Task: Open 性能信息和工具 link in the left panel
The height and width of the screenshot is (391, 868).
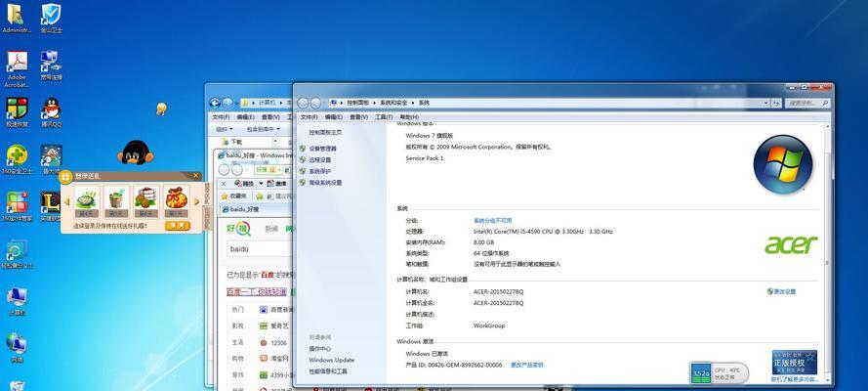Action: 328,371
